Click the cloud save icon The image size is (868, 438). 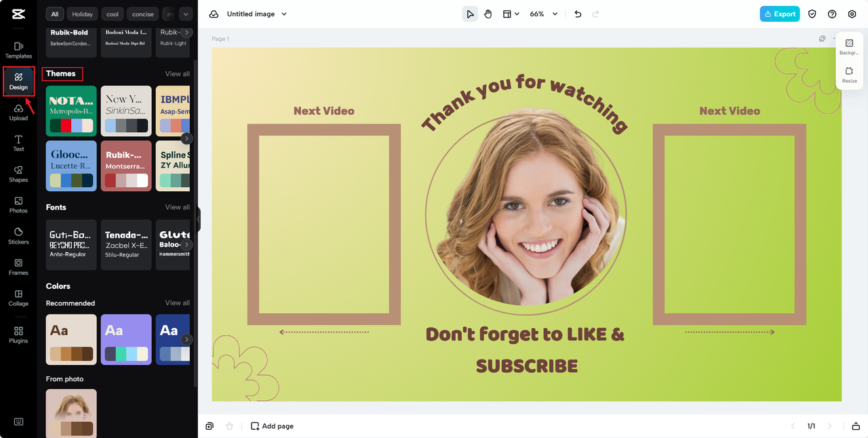[214, 14]
